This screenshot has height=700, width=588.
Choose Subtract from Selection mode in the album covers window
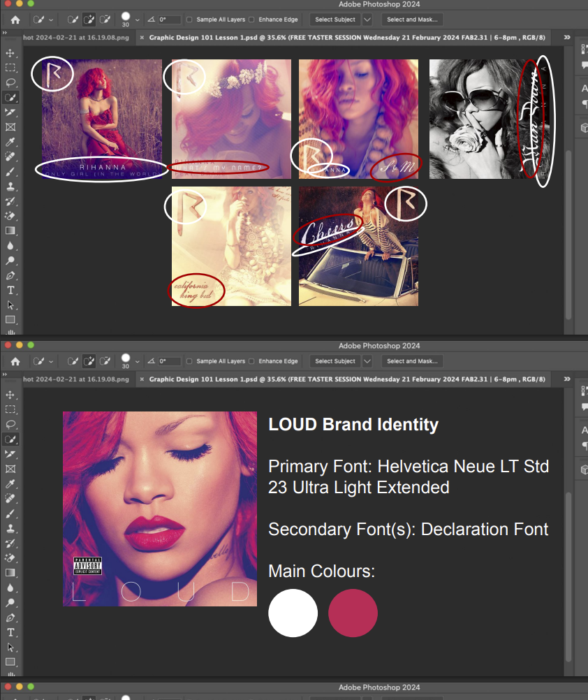[x=105, y=20]
